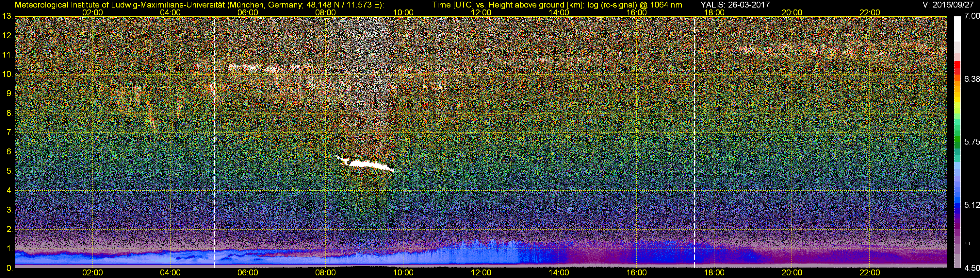Viewport: 980px width, 278px height.
Task: Click the 11 km height axis label
Action: 7,55
